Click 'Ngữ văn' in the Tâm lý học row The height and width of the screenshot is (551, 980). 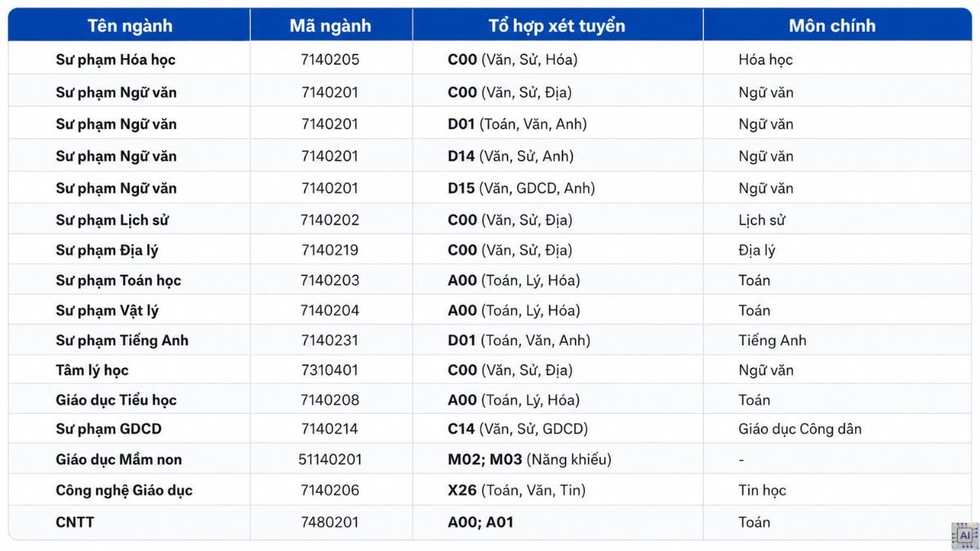[x=766, y=370]
